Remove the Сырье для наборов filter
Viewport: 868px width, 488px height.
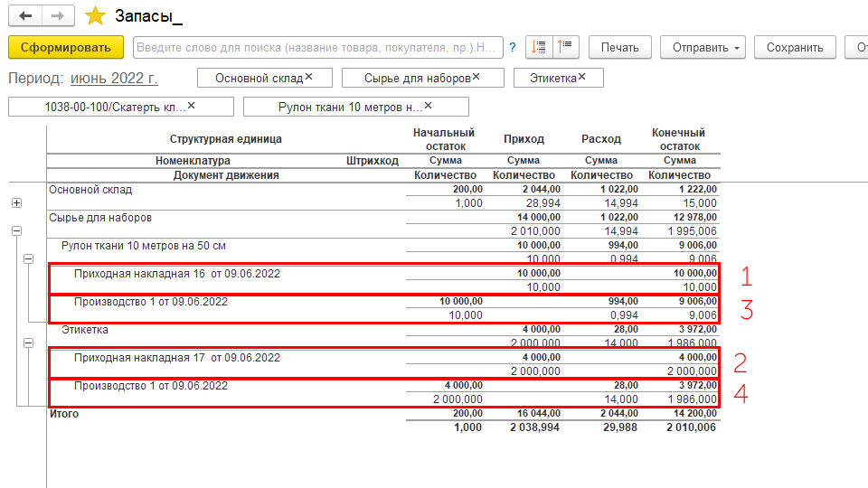tap(476, 78)
